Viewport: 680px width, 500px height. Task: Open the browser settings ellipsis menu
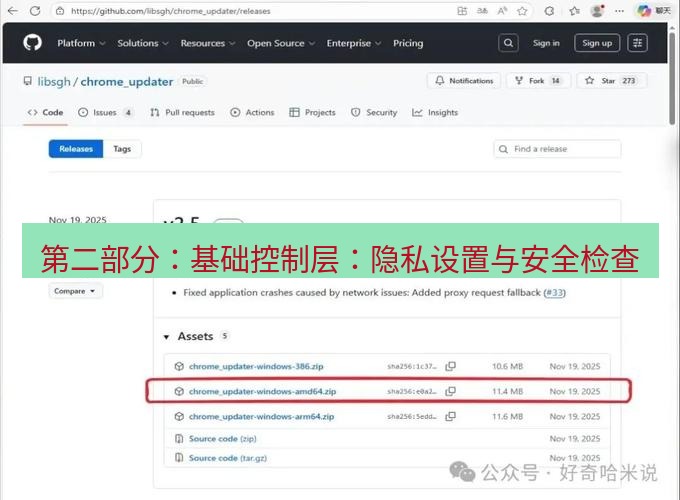tap(619, 11)
